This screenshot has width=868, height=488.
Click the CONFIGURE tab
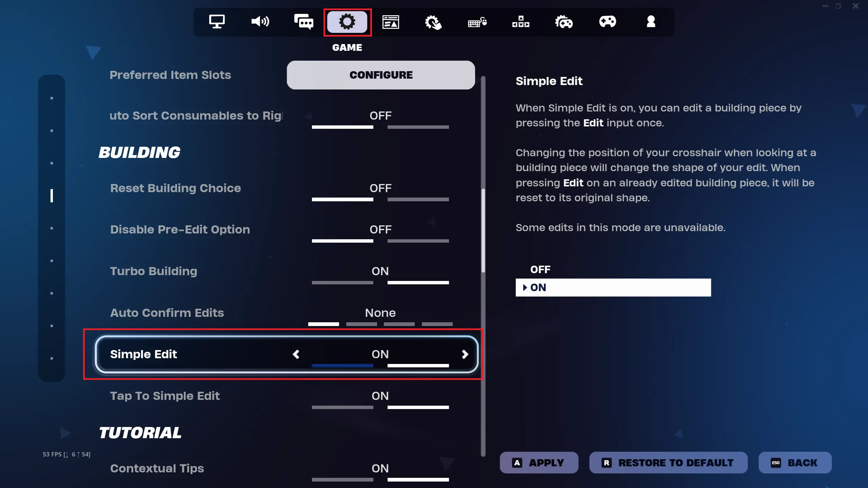[x=381, y=75]
